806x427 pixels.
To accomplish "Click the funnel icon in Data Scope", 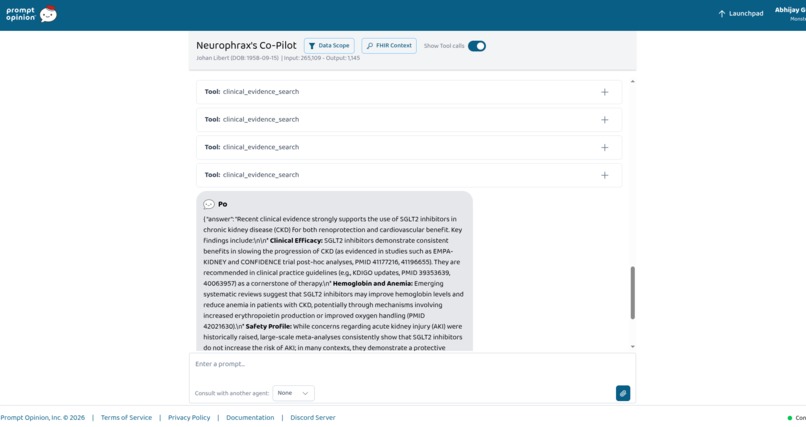I will (x=312, y=46).
